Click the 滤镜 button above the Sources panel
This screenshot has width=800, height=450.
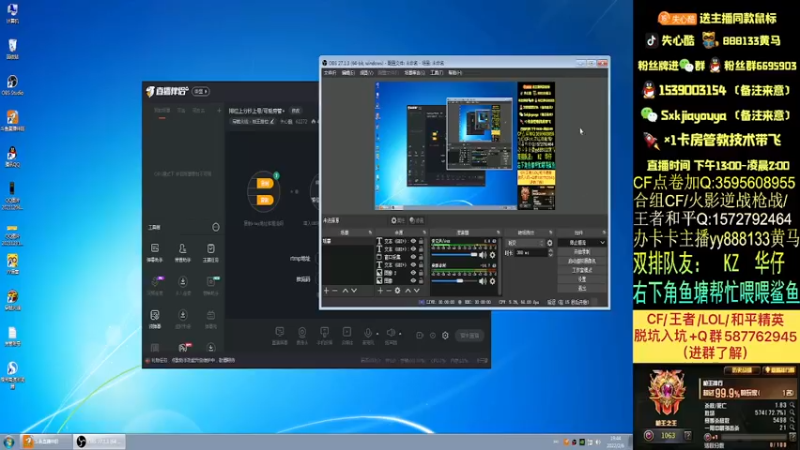click(416, 220)
